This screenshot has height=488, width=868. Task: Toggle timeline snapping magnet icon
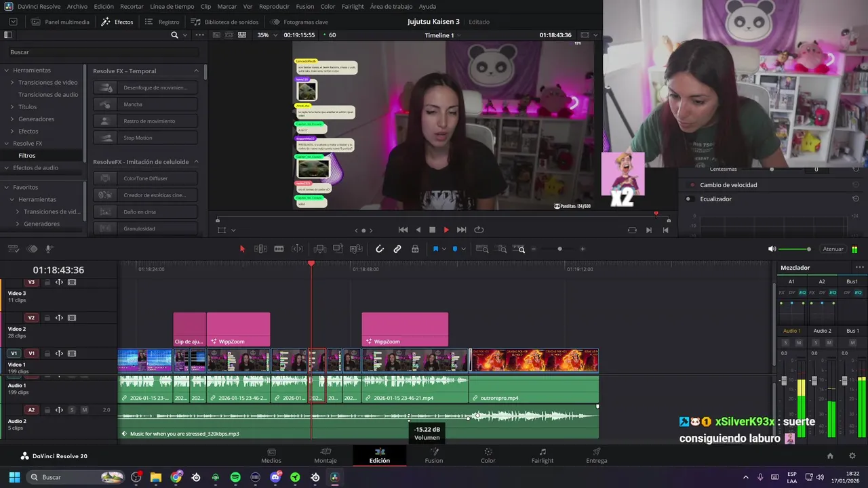(380, 249)
